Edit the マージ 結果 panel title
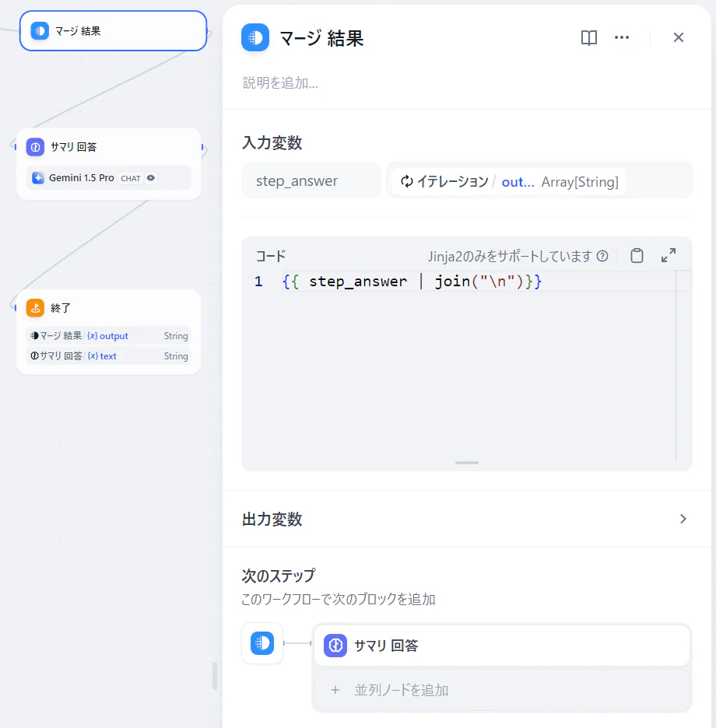716x728 pixels. [321, 37]
